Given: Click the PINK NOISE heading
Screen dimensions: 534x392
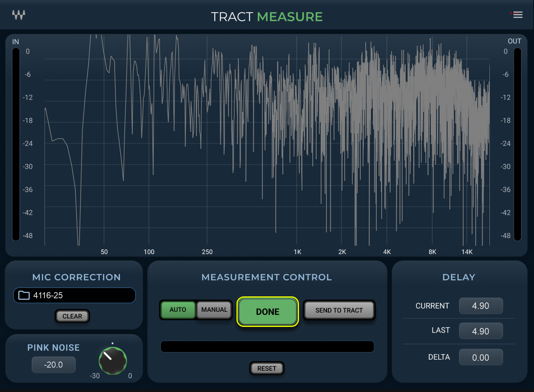Looking at the screenshot, I should pos(53,347).
